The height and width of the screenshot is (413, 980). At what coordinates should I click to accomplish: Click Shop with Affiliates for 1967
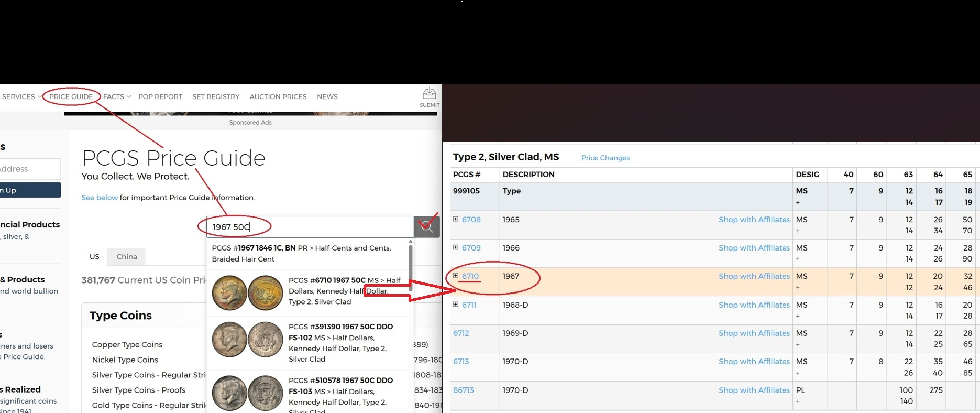pyautogui.click(x=754, y=276)
